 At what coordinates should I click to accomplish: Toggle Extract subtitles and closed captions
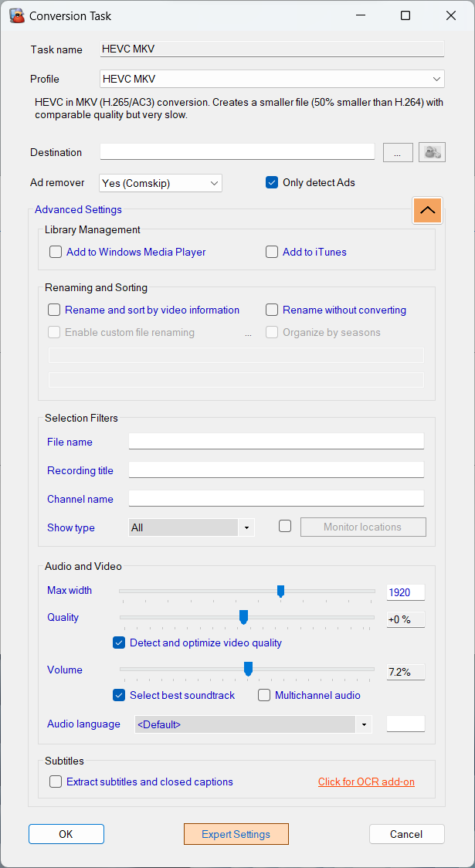pos(56,782)
